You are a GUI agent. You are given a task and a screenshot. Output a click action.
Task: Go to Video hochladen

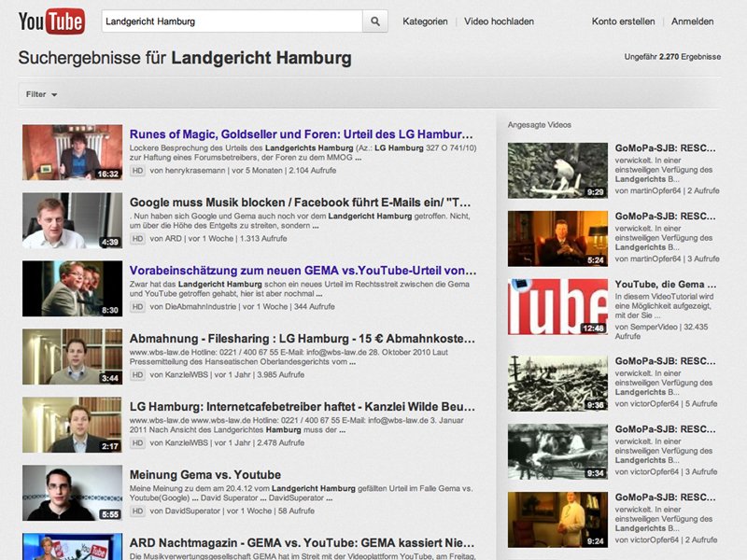[499, 21]
